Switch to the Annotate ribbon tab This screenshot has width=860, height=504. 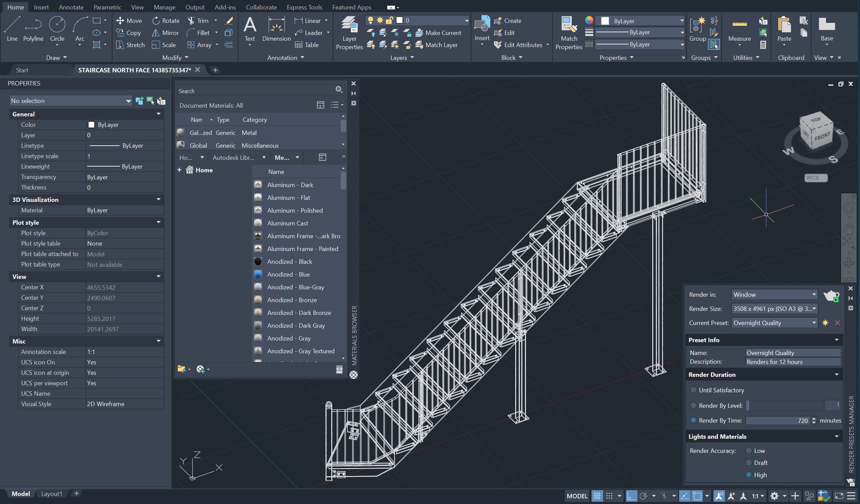71,7
